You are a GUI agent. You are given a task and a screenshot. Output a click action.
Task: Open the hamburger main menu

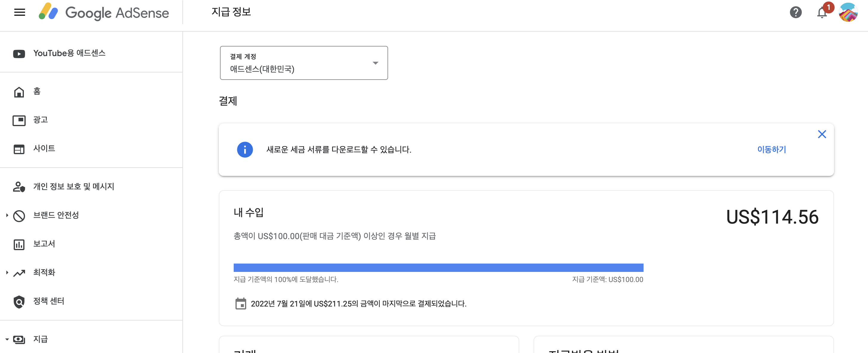[x=20, y=13]
